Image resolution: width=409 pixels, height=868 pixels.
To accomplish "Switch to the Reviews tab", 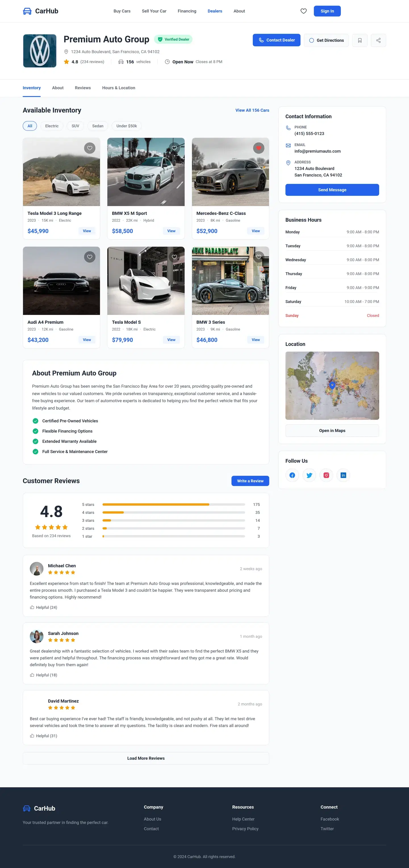I will pos(83,88).
